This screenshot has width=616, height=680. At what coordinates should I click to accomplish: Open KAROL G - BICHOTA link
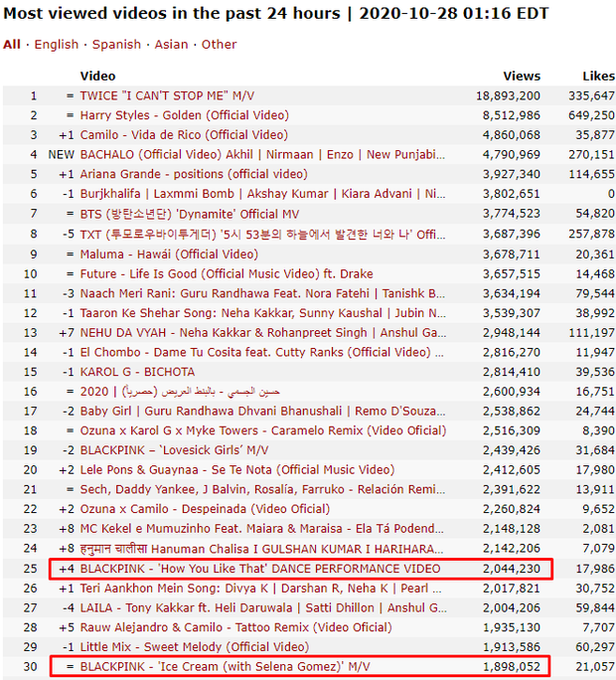[137, 372]
